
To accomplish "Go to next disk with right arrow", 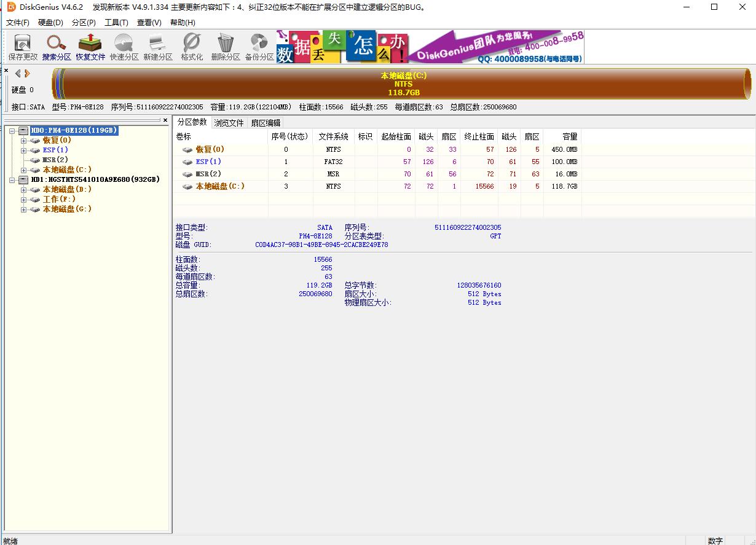I will tap(27, 74).
